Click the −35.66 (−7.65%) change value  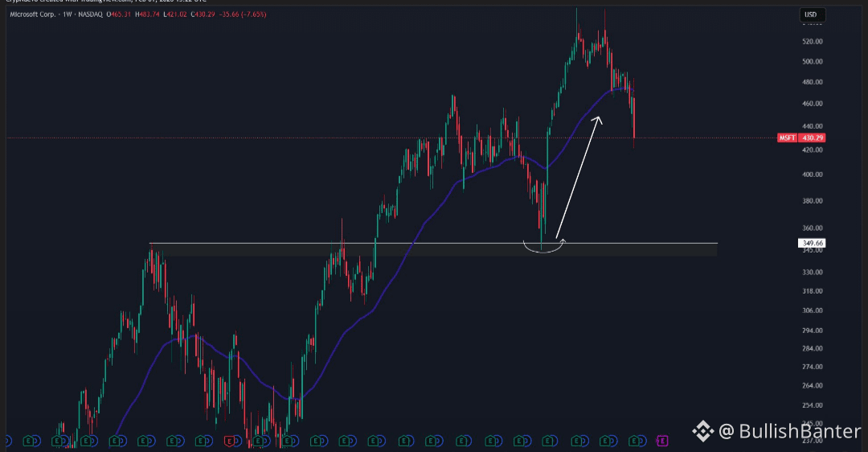click(x=243, y=14)
